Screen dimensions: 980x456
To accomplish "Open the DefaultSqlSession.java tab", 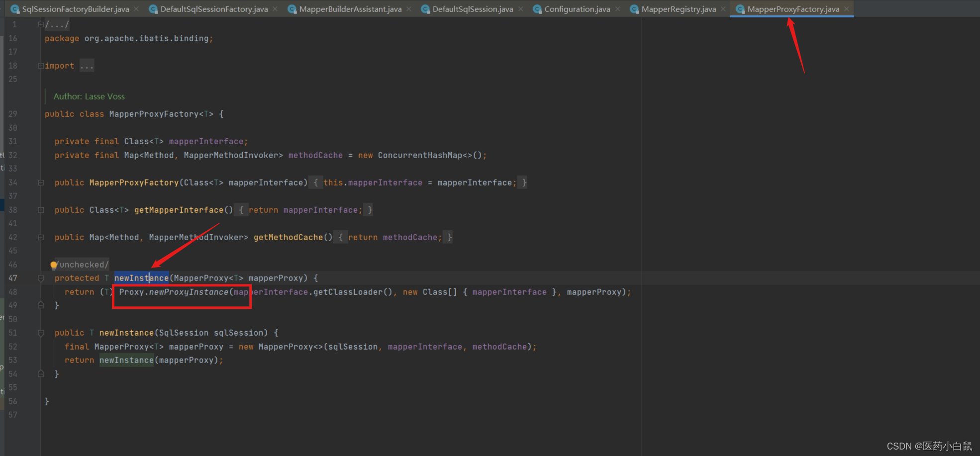I will coord(473,9).
